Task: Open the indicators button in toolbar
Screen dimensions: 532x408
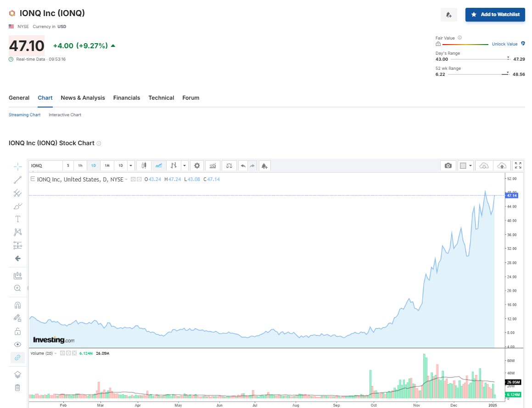Action: tap(213, 166)
